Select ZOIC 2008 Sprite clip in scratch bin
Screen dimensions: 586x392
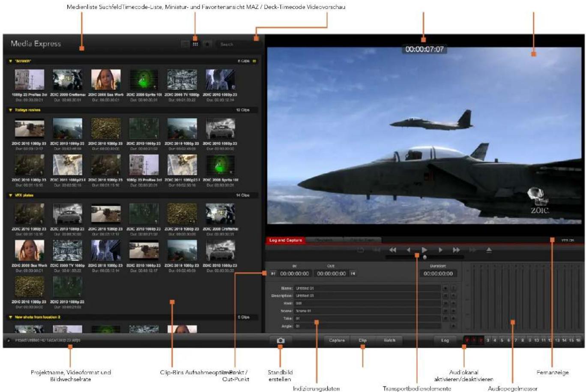(x=144, y=85)
